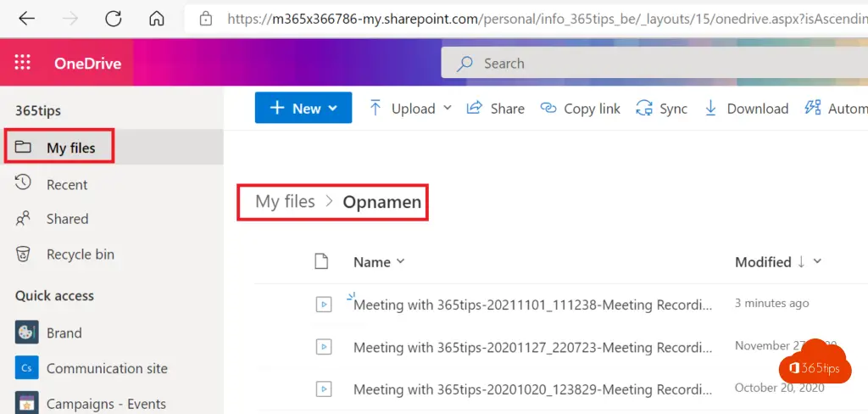The height and width of the screenshot is (414, 868).
Task: Click the Recent clock icon
Action: point(23,182)
